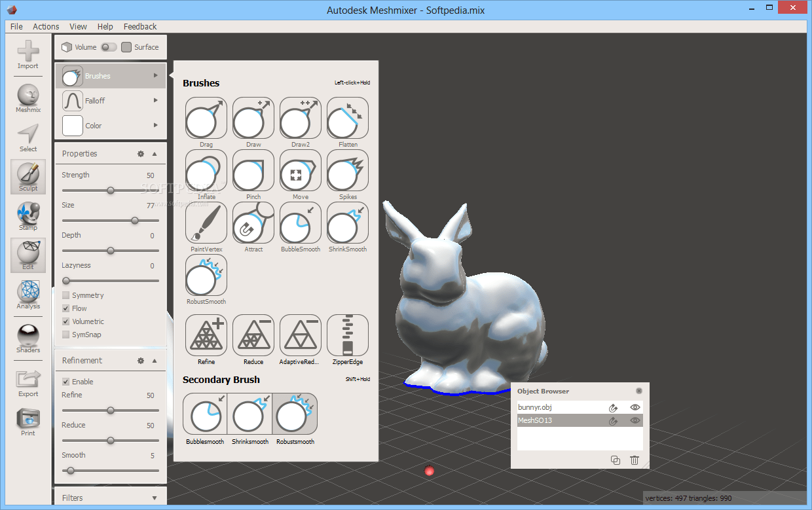Choose the Pinch brush
Viewport: 812px width, 510px height.
253,170
